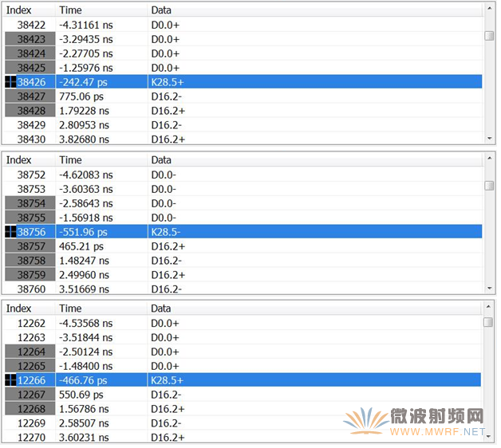Image resolution: width=501 pixels, height=448 pixels.
Task: Select index cell 12268
Action: [30, 409]
